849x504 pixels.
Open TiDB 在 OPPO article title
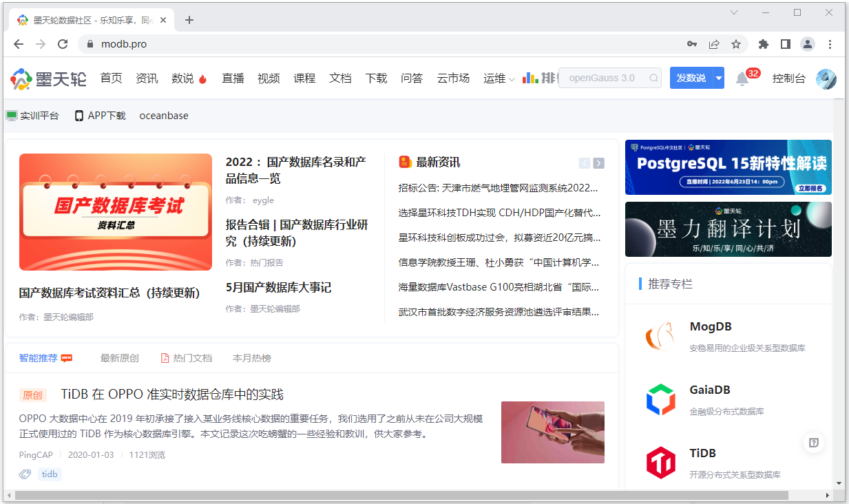pos(172,395)
